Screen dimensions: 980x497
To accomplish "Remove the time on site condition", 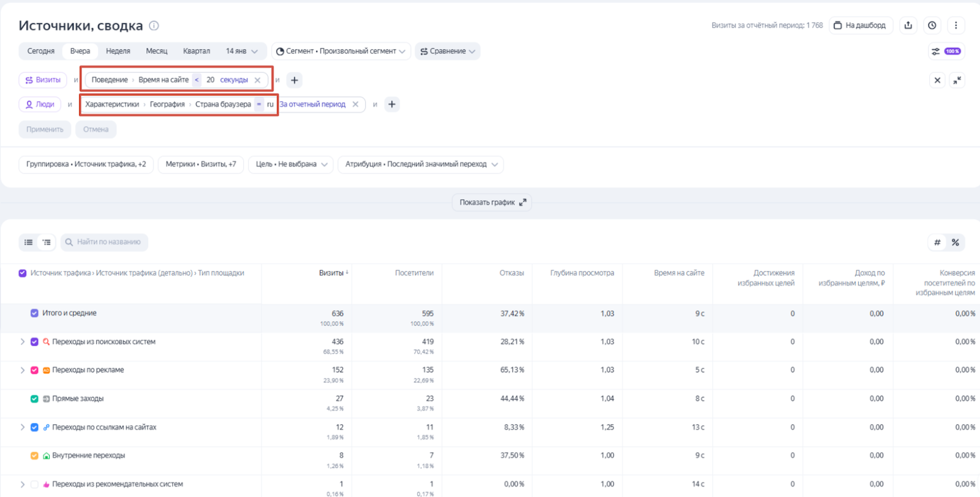I will 258,80.
